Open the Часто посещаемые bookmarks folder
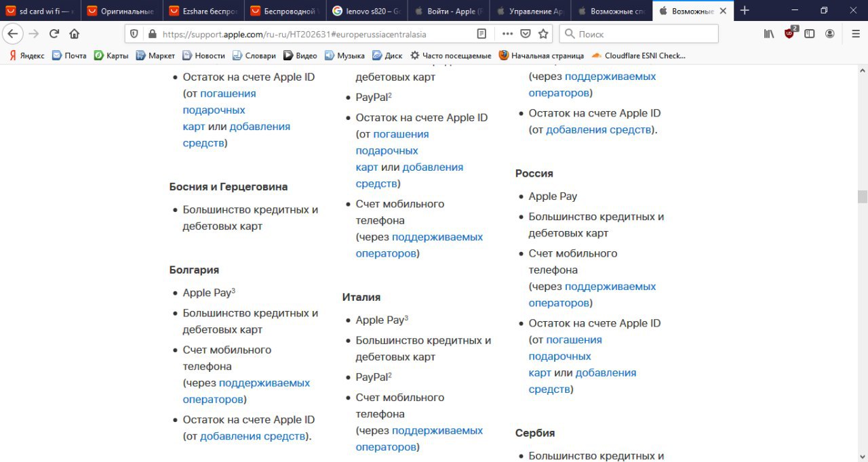Viewport: 868px width, 462px height. [x=450, y=56]
